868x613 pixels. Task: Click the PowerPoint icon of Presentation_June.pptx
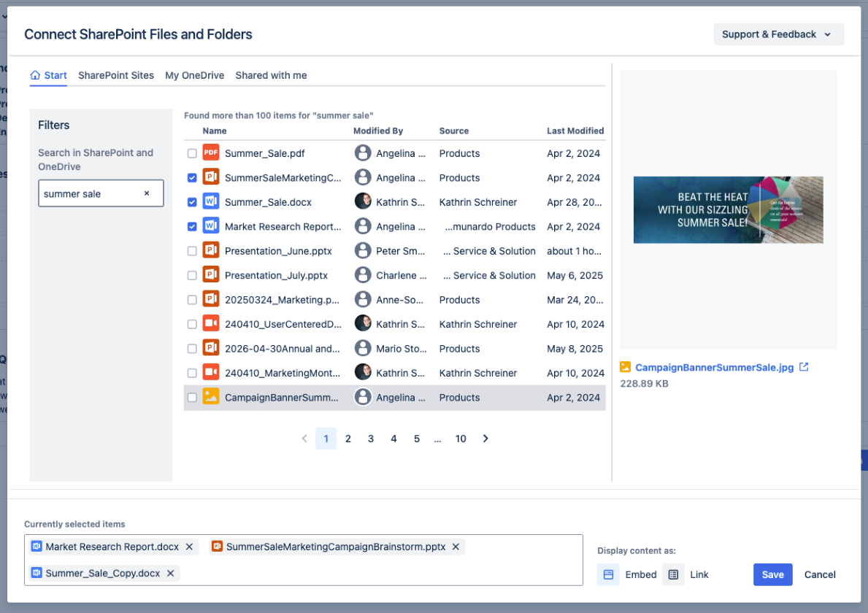coord(211,250)
